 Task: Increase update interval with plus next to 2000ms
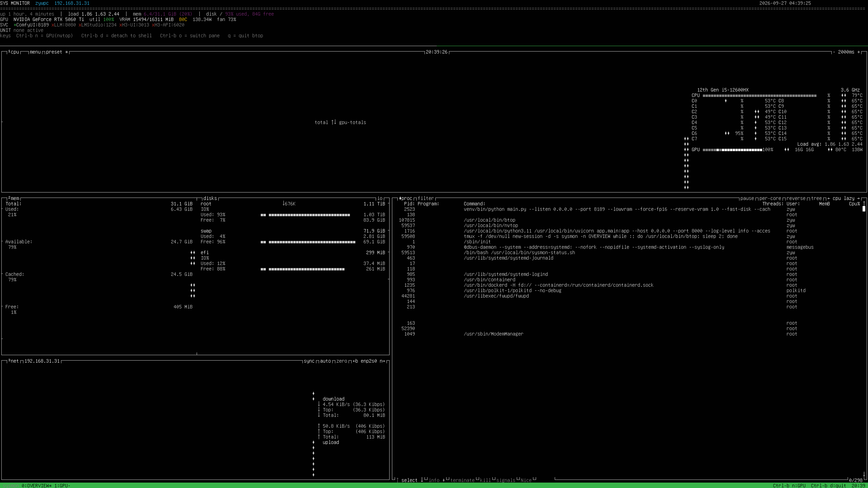859,52
